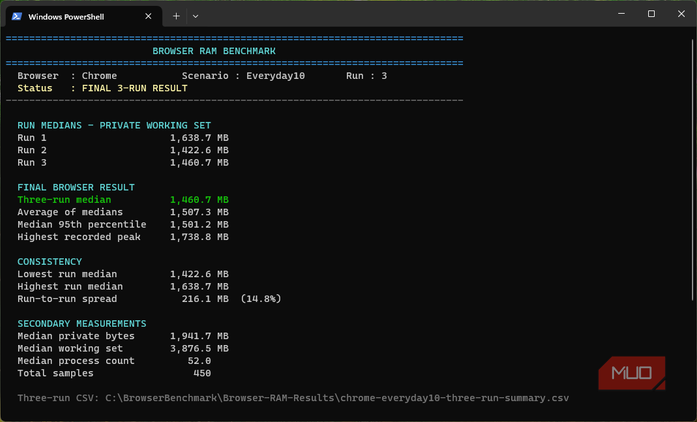Screen dimensions: 697x422
Task: Click the green 'Three-run median' label
Action: point(64,200)
